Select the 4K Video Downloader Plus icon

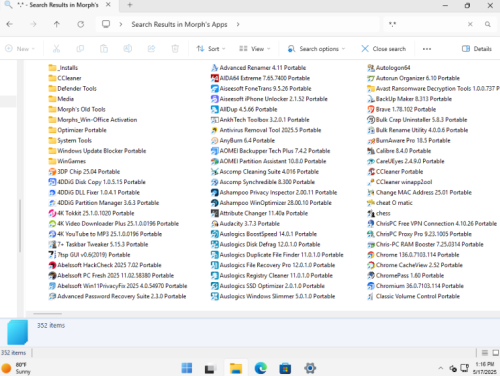(52, 224)
